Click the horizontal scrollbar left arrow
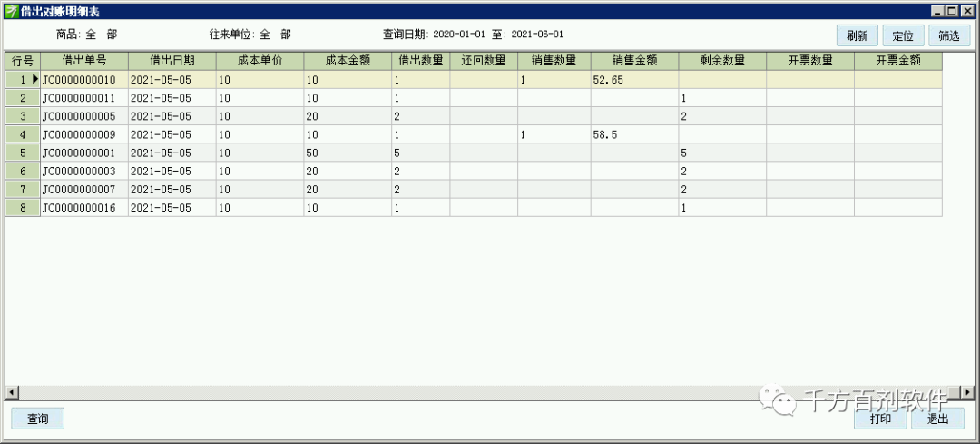 click(12, 392)
